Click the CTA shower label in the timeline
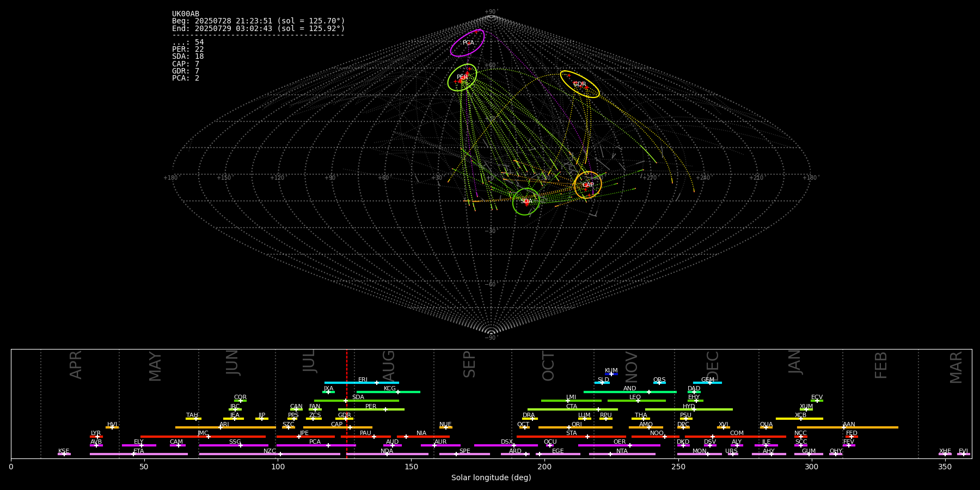980x490 pixels. (572, 407)
